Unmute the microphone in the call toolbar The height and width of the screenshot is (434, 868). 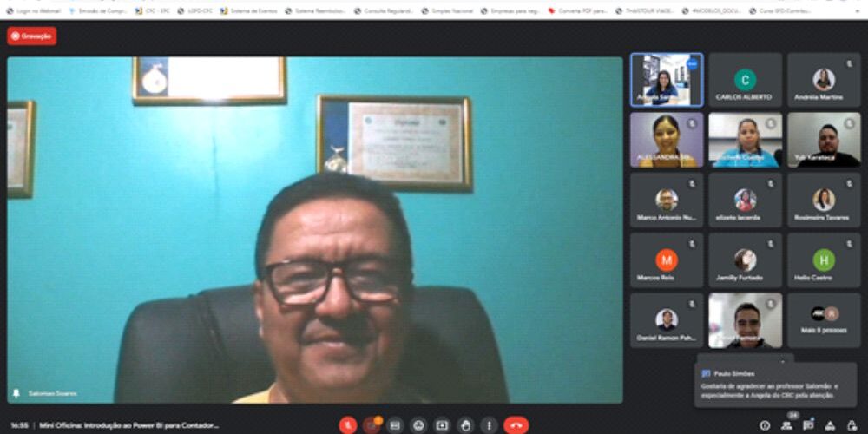pos(348,425)
